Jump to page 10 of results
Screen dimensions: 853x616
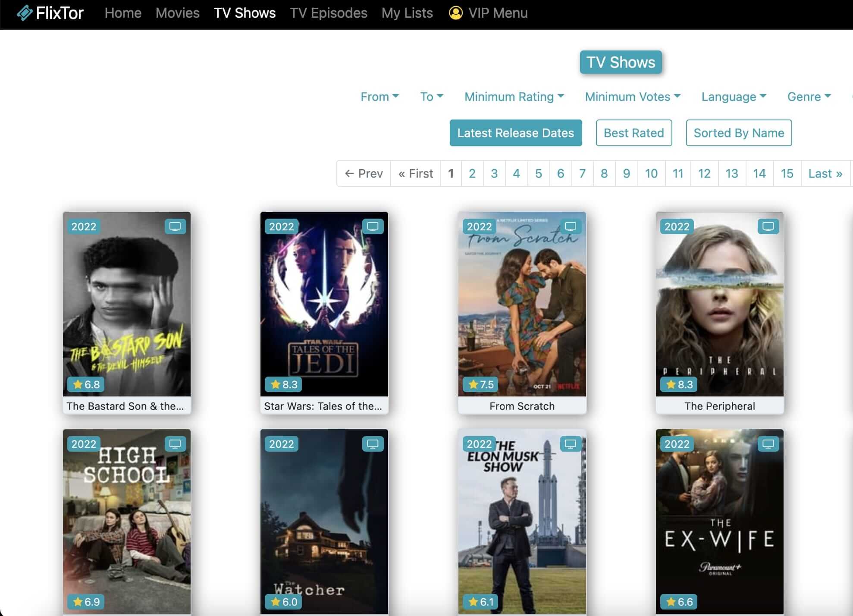651,173
